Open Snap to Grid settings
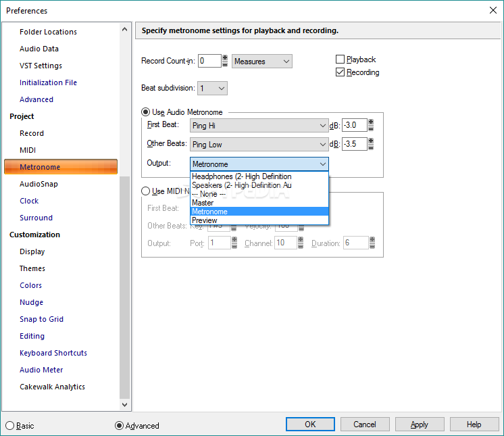Screen dimensions: 504x436 41,319
